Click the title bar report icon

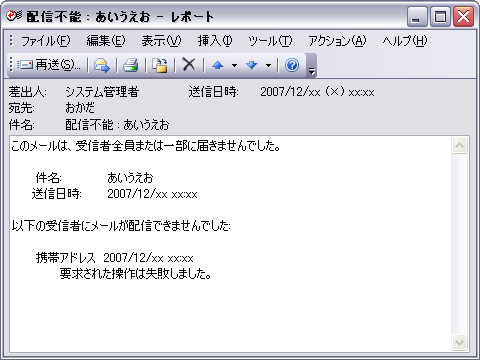click(15, 15)
